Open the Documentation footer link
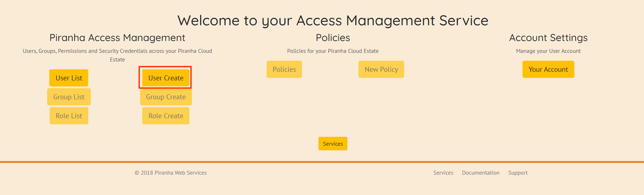Screen dimensions: 644x195 (480, 173)
